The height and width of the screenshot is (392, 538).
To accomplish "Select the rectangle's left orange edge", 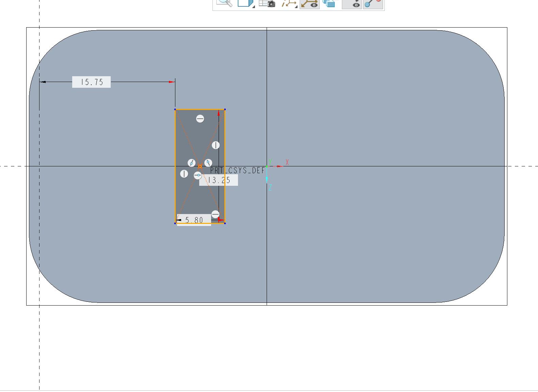I will (x=175, y=166).
